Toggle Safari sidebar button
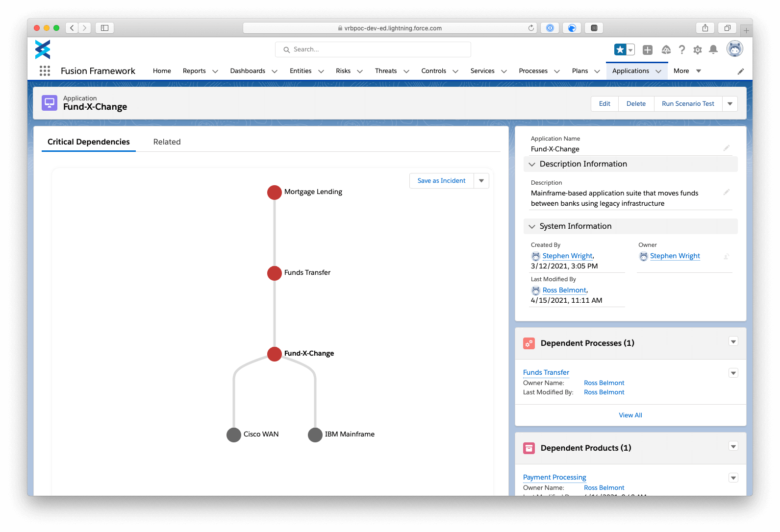This screenshot has height=532, width=780. [x=104, y=28]
